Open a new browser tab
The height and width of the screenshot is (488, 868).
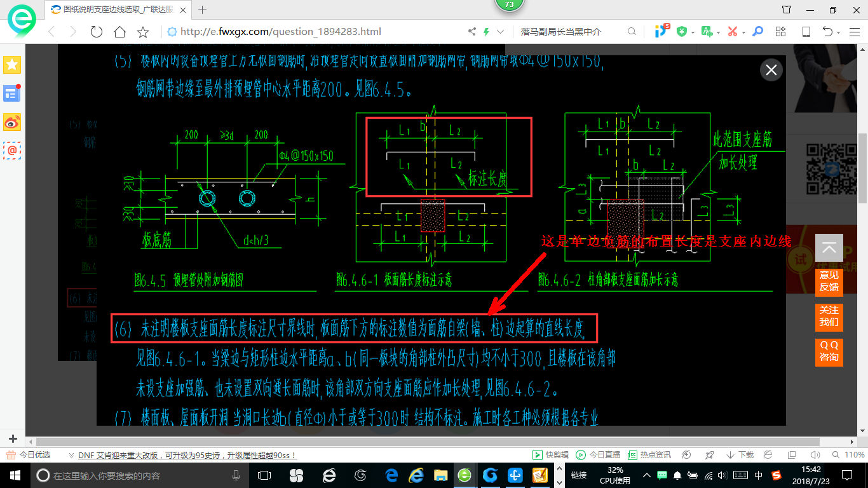(203, 10)
